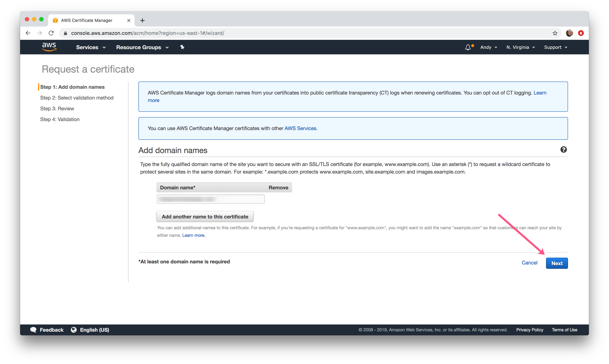Viewport: 609px width, 364px height.
Task: Click the Remove column header
Action: tap(278, 188)
